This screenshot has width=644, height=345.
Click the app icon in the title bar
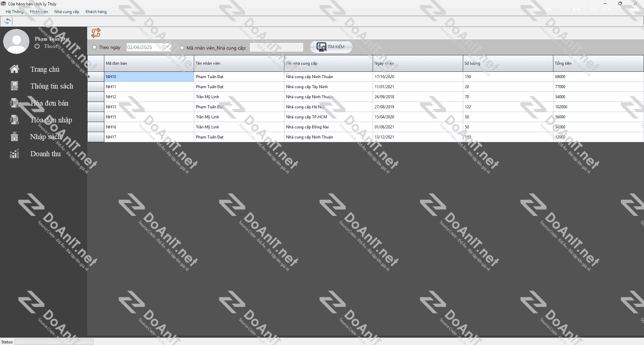tap(3, 4)
